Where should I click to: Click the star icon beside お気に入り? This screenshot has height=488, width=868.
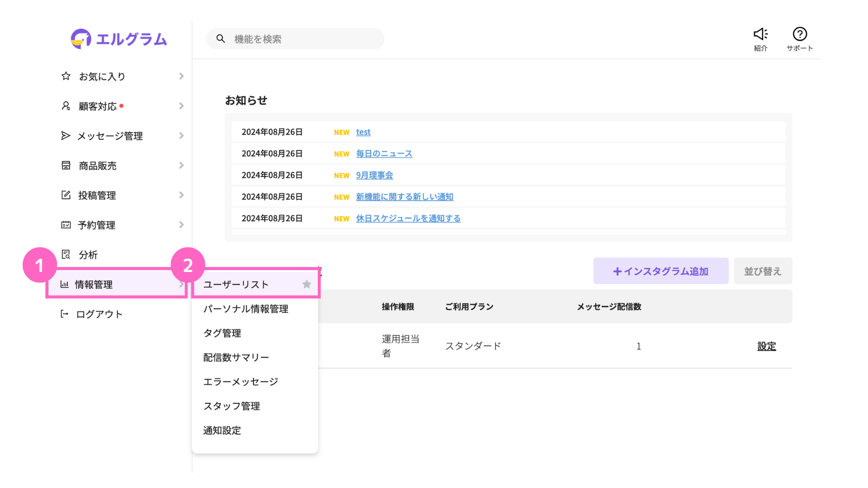[x=66, y=76]
